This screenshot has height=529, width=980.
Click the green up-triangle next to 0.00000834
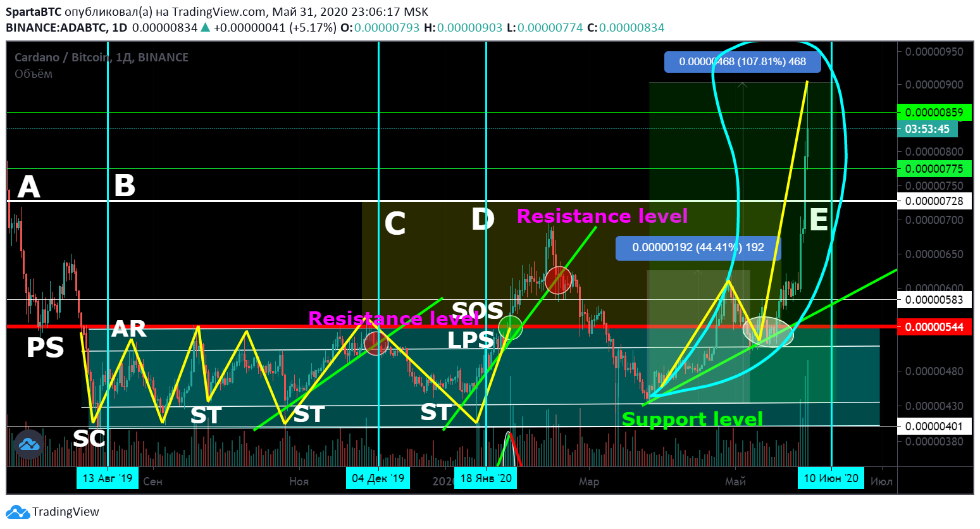[x=205, y=27]
